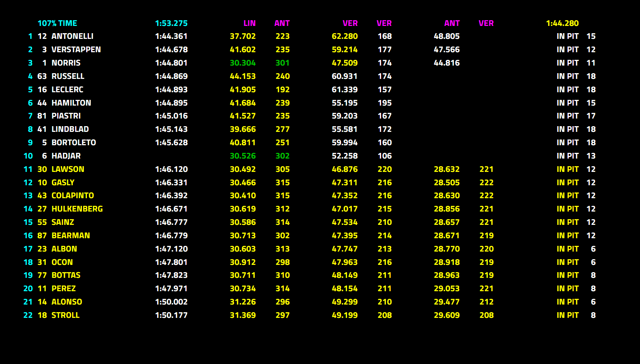The image size is (640, 364).
Task: Click COLAPINTO's speed trap value 315
Action: click(x=283, y=196)
